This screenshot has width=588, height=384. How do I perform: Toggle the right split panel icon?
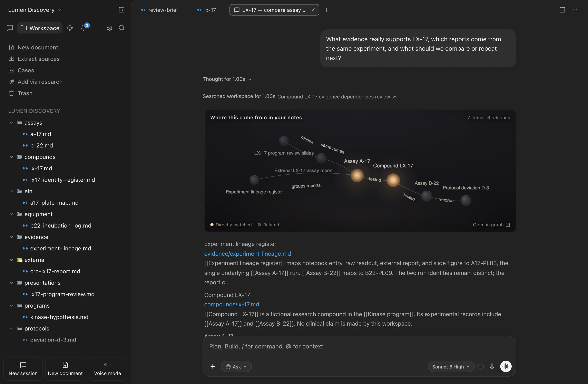point(562,10)
